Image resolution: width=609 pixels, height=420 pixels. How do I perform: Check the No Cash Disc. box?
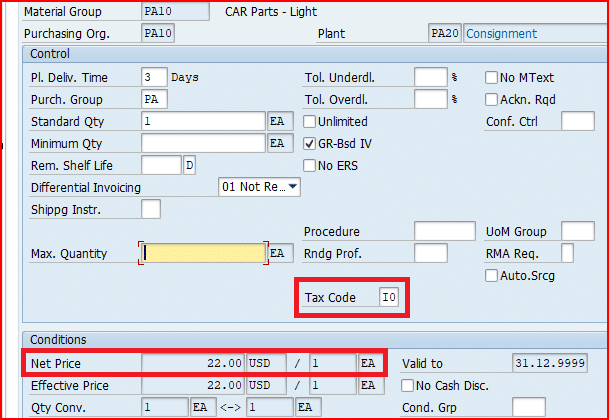[x=408, y=385]
